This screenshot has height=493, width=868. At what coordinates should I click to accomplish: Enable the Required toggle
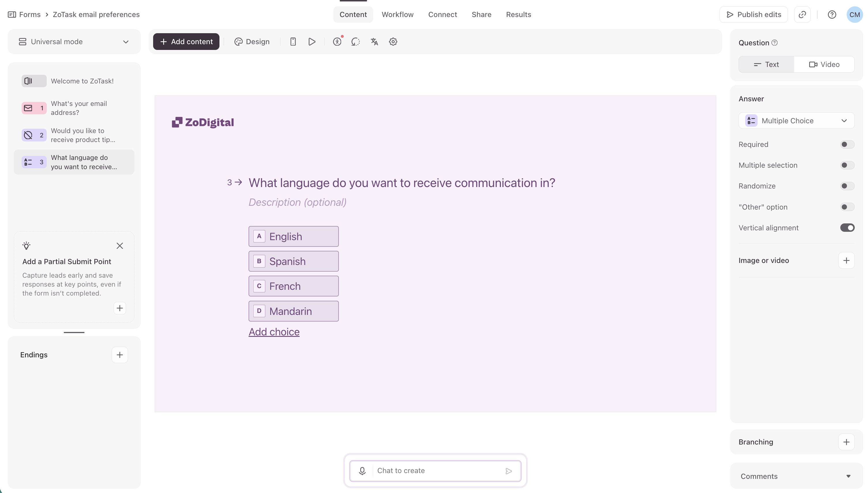[847, 145]
